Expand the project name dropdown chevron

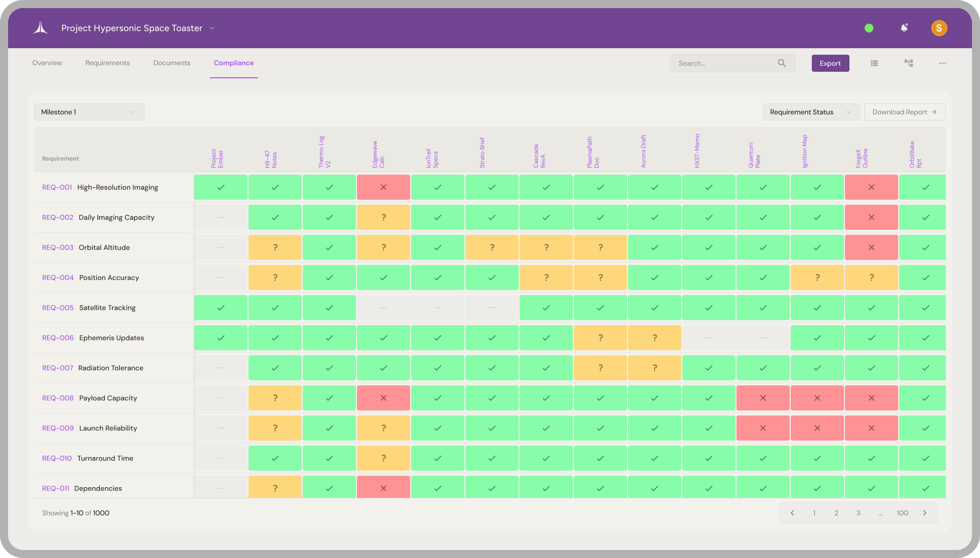(x=212, y=28)
